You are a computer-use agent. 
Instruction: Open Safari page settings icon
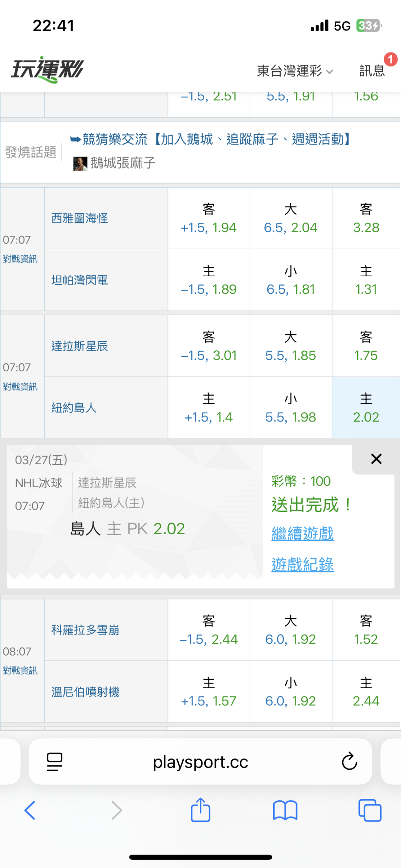click(55, 762)
